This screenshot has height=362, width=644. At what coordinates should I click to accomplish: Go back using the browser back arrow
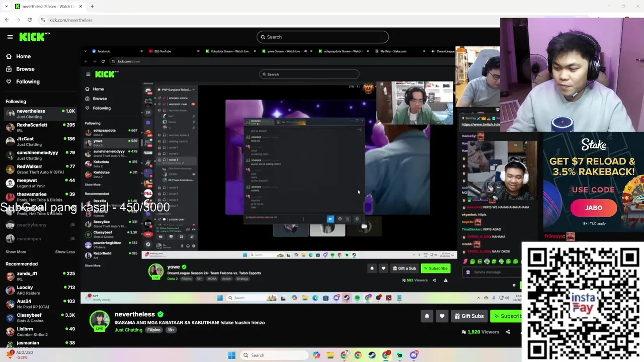point(7,20)
